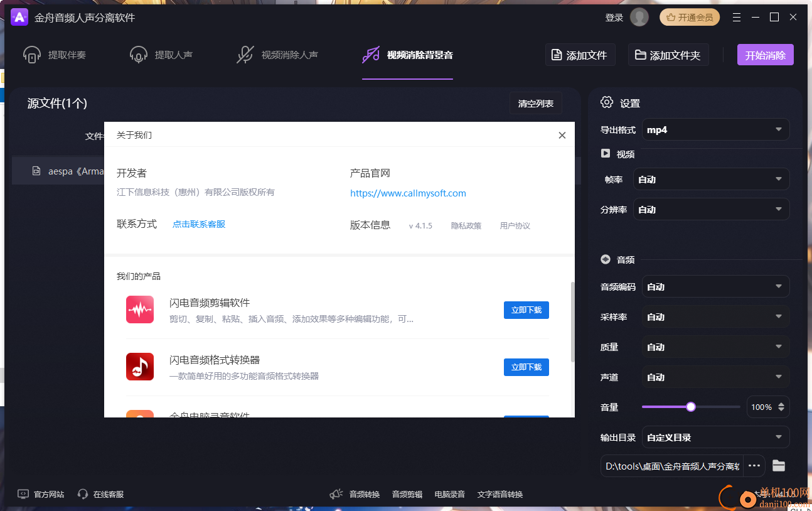Click the megaphone icon in bottom bar
Viewport: 812px width, 511px height.
pos(336,494)
